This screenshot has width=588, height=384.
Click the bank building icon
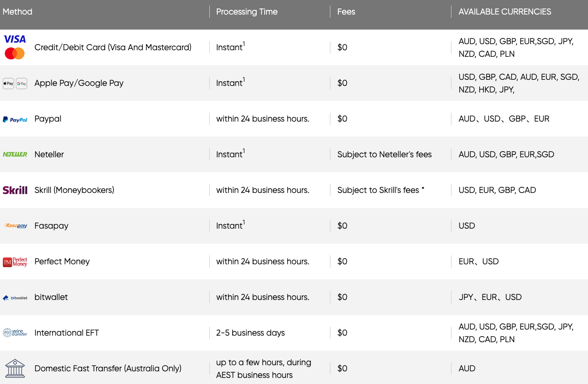(x=15, y=369)
